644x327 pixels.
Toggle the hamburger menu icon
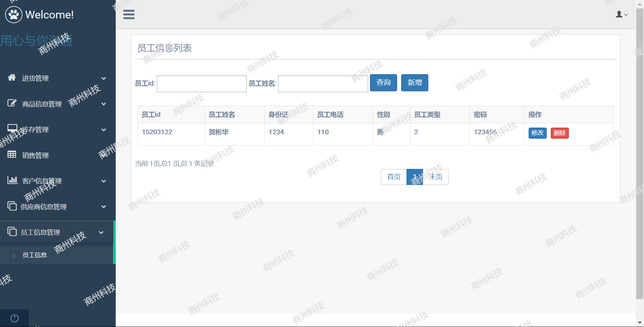[x=129, y=14]
